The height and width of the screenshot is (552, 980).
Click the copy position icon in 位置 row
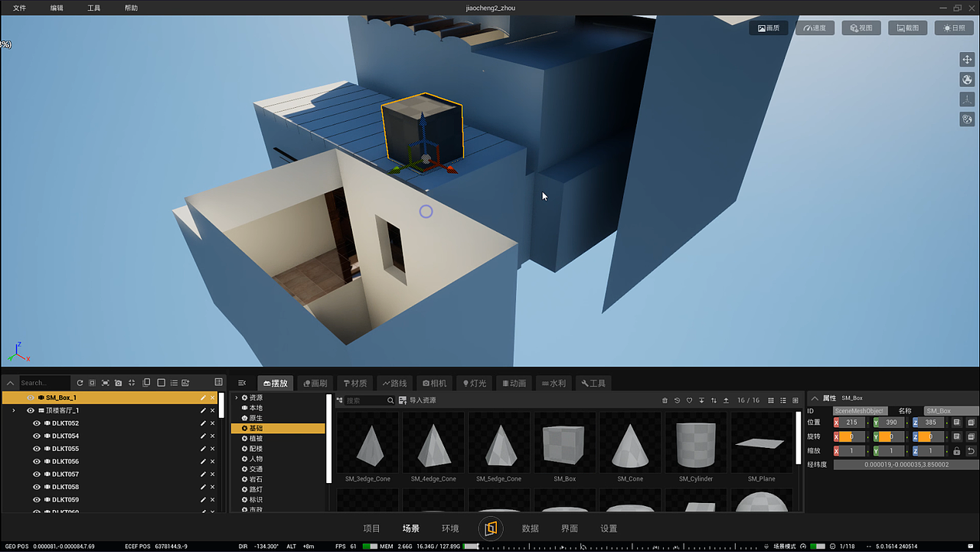tap(956, 423)
